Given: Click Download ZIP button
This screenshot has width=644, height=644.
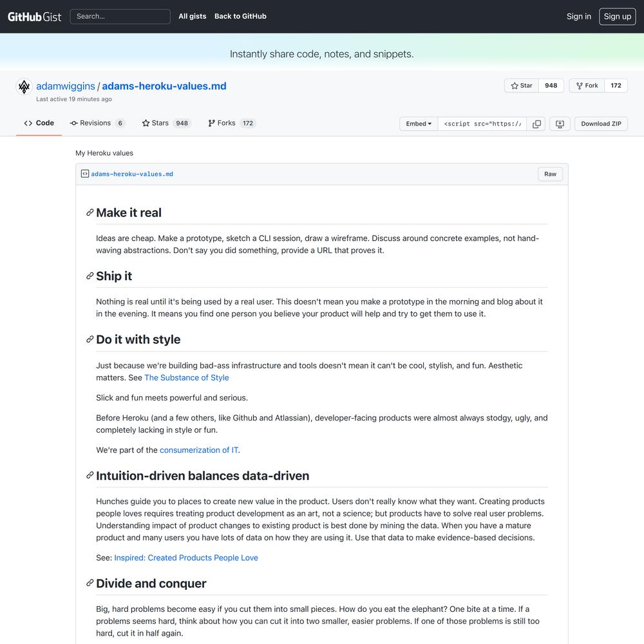Looking at the screenshot, I should click(601, 124).
